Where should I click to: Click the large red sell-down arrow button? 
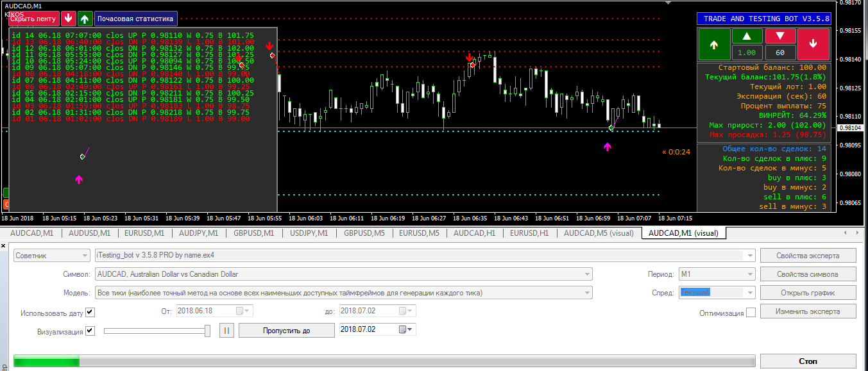click(x=813, y=44)
